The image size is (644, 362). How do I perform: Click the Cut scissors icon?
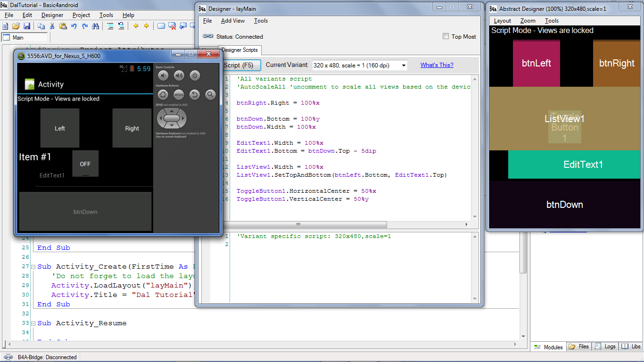tap(52, 26)
